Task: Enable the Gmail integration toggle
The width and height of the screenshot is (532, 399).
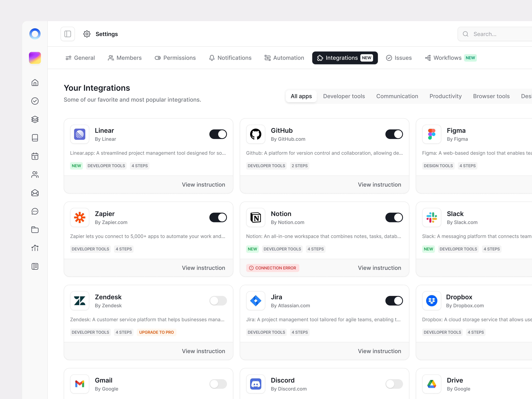Action: (x=218, y=384)
